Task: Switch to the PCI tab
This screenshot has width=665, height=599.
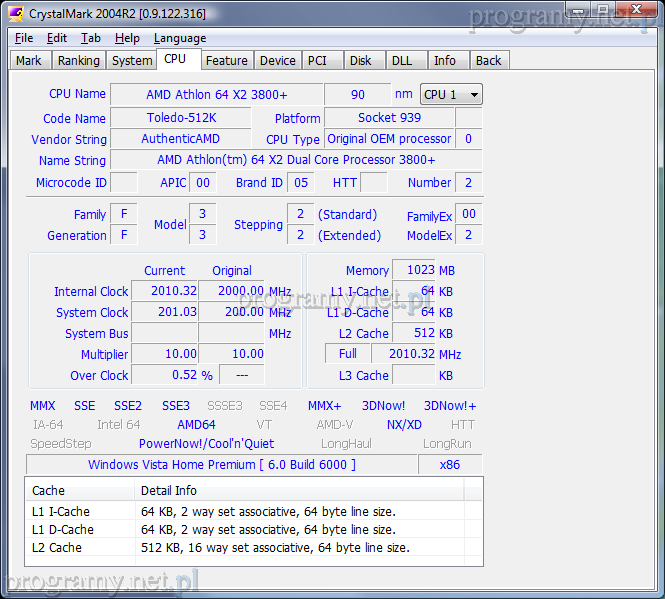Action: point(317,61)
